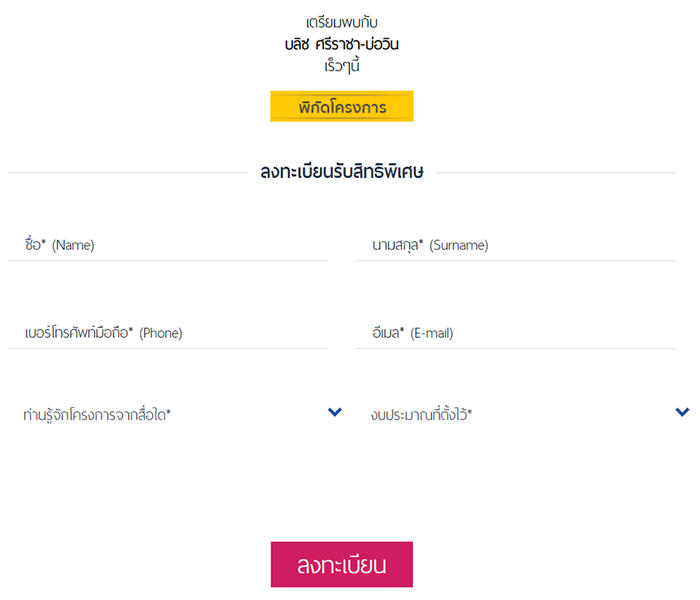Click the ลงทะเบียนรับสิทธิพิเศษ section heading
Screen dimensions: 700x600
341,173
